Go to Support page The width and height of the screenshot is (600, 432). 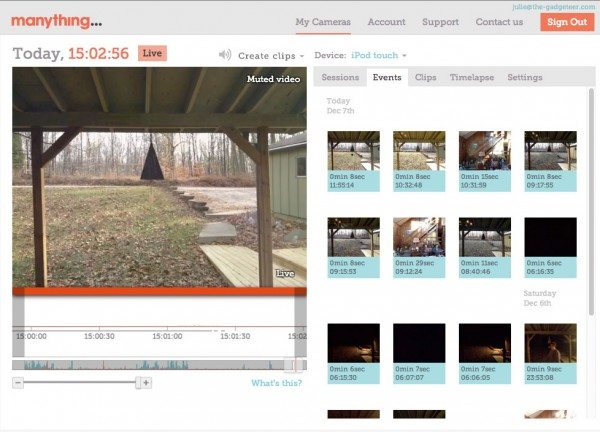(x=440, y=22)
